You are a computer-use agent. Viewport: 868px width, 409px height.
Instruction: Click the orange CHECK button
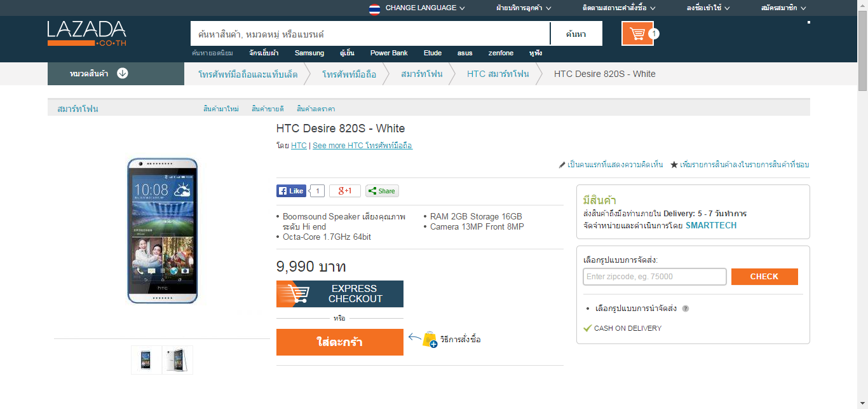pyautogui.click(x=764, y=277)
